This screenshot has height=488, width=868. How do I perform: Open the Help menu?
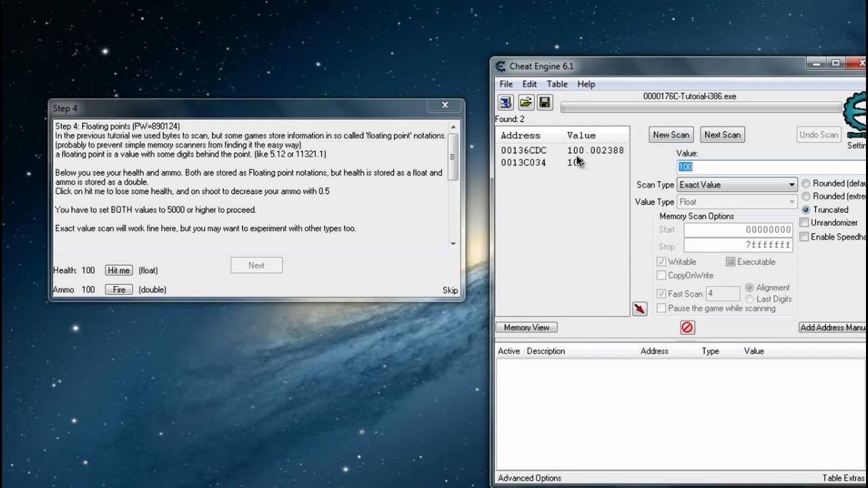tap(586, 84)
